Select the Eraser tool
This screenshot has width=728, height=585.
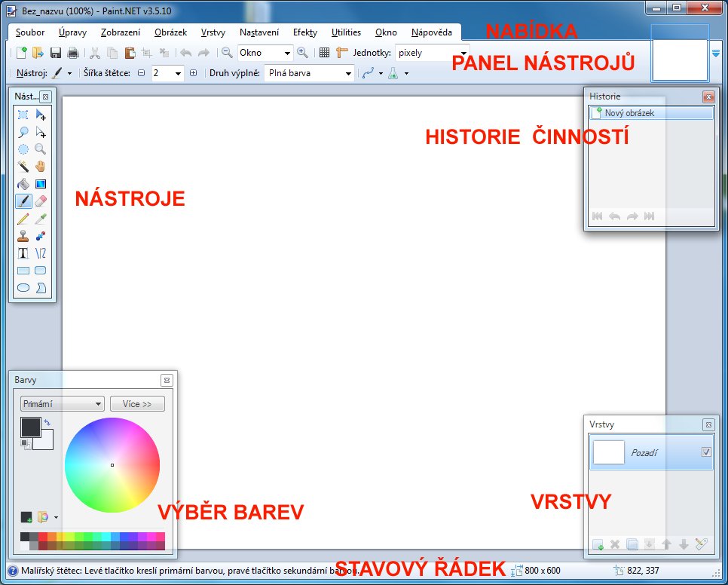point(41,201)
